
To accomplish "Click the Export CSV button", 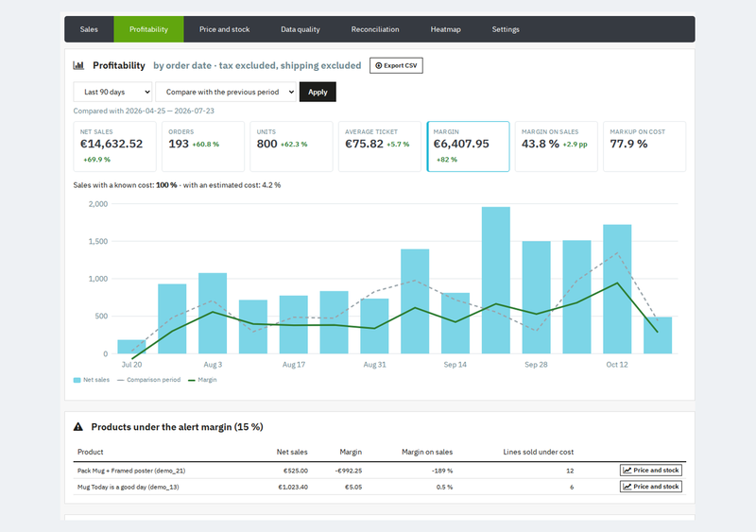I will coord(396,65).
